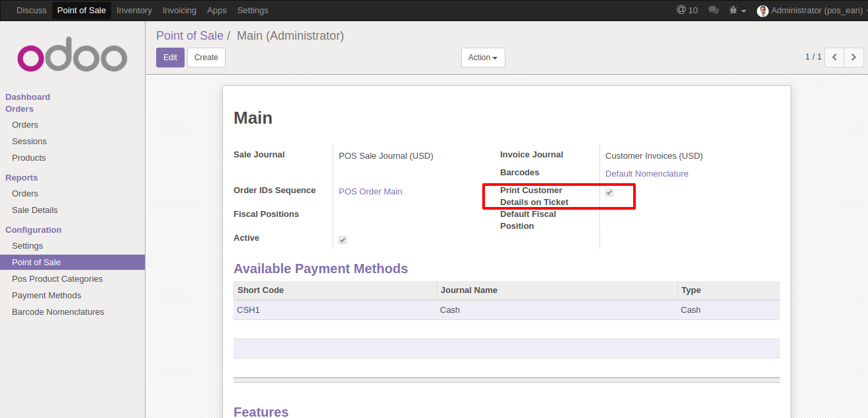868x418 pixels.
Task: Open Dashboard in the sidebar
Action: pos(28,97)
